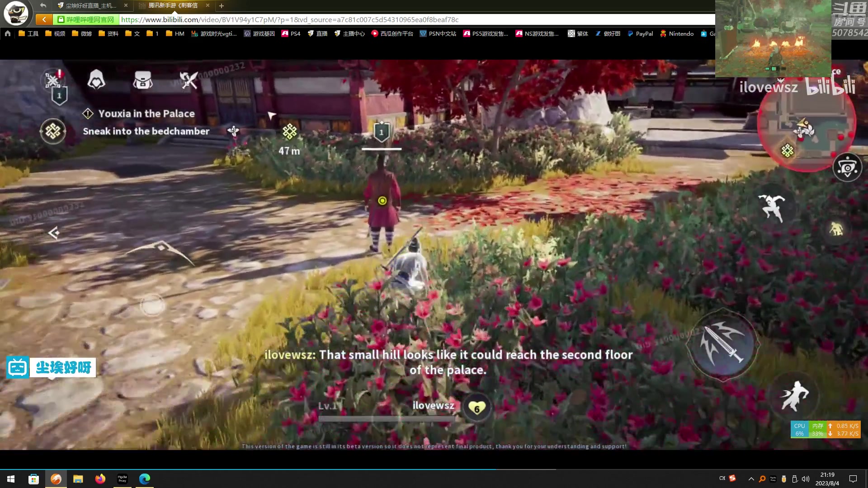Tap the heart badge showing 6

[476, 408]
